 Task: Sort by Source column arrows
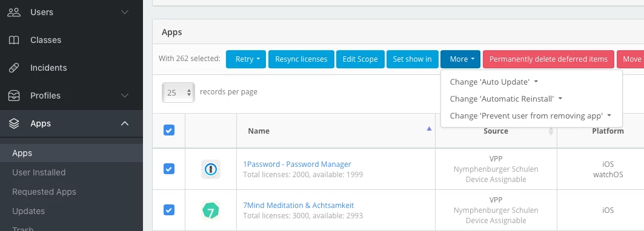coord(551,131)
